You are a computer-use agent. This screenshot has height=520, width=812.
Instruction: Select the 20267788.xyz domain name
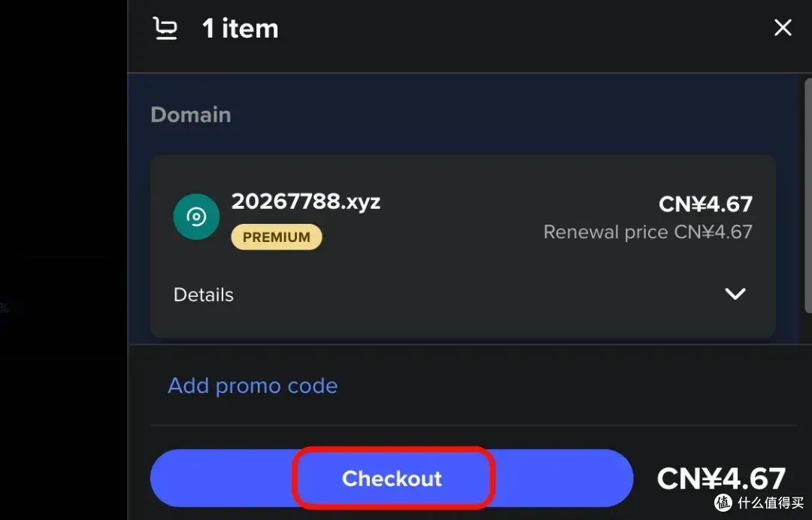point(306,201)
